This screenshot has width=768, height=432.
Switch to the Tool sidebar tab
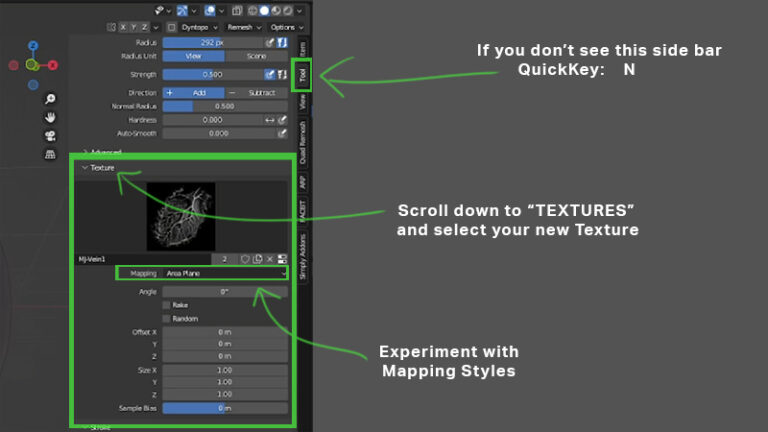(303, 75)
